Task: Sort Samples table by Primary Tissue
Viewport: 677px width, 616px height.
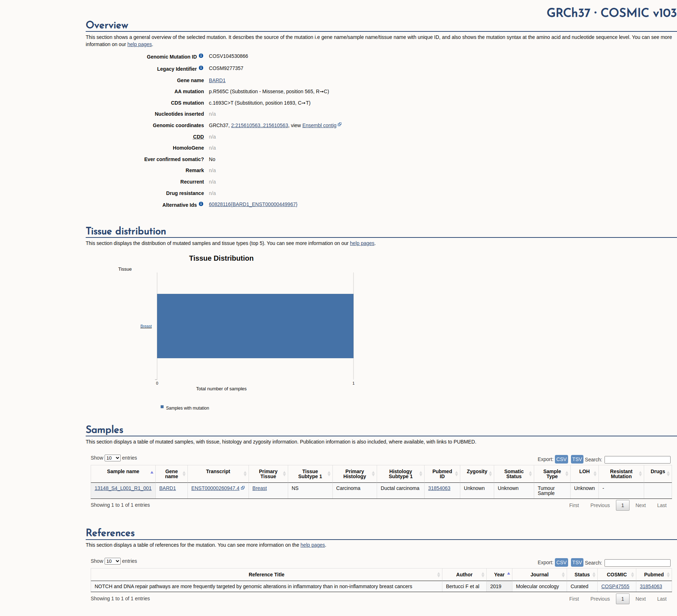Action: (x=268, y=474)
